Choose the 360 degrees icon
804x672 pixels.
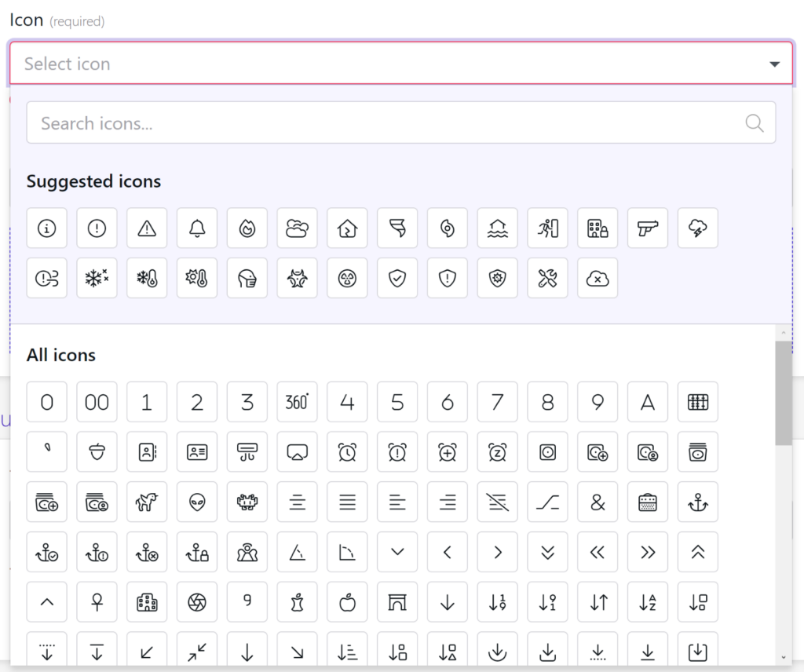298,402
